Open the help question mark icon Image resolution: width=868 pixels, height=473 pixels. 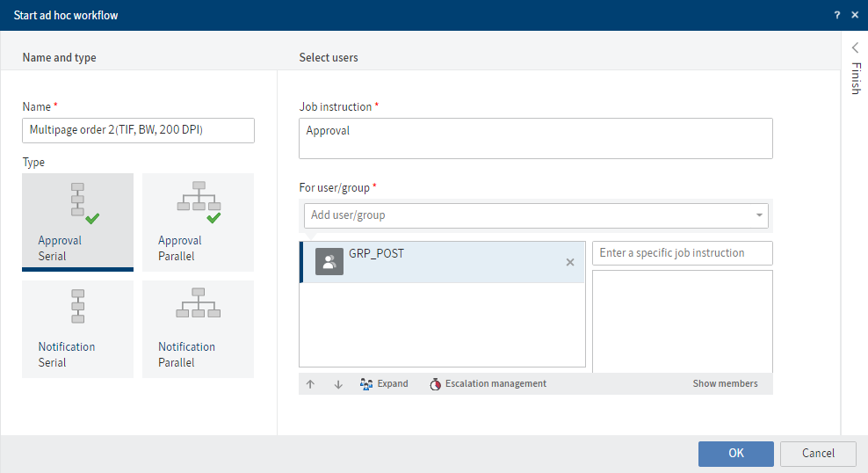click(x=836, y=16)
